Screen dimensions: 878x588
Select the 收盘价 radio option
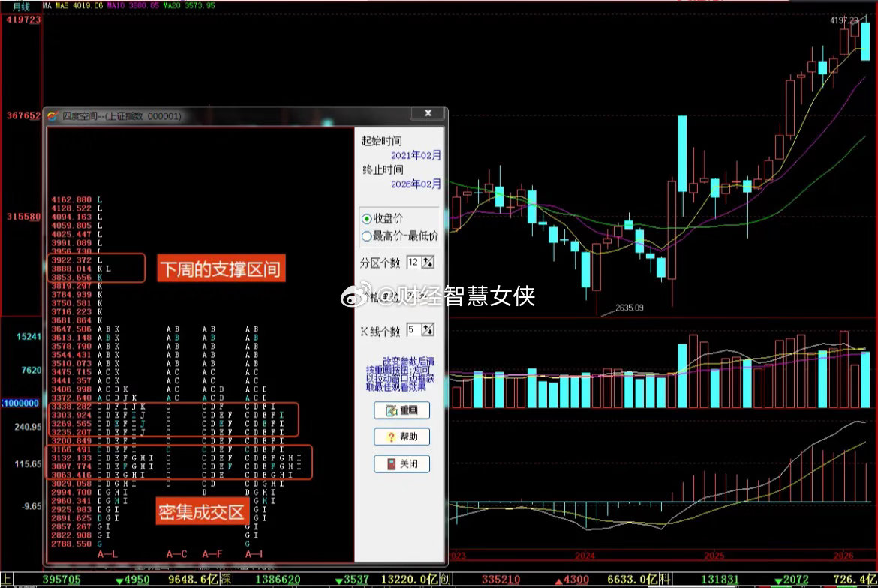coord(367,219)
